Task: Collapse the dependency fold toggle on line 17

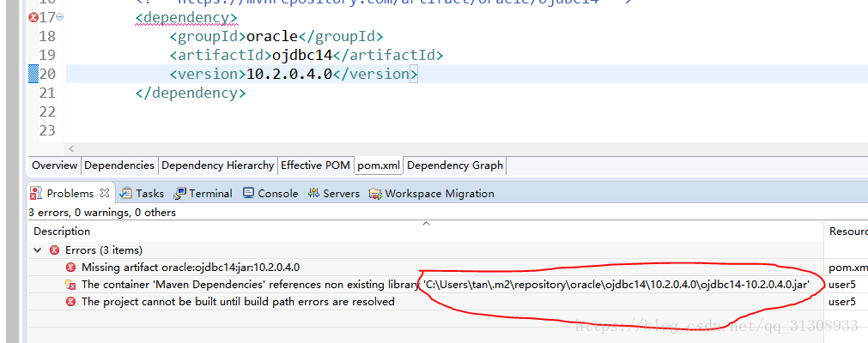Action: [x=60, y=18]
